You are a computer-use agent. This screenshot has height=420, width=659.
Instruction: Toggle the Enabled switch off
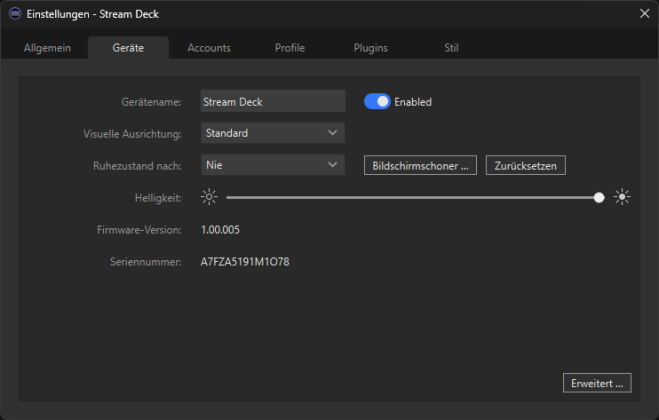377,101
